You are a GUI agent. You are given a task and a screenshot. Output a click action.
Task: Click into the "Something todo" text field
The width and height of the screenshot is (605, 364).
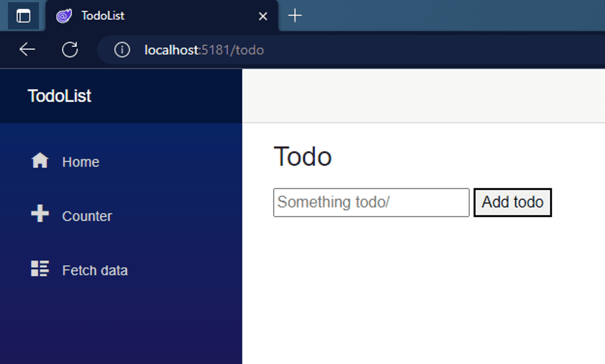[371, 202]
